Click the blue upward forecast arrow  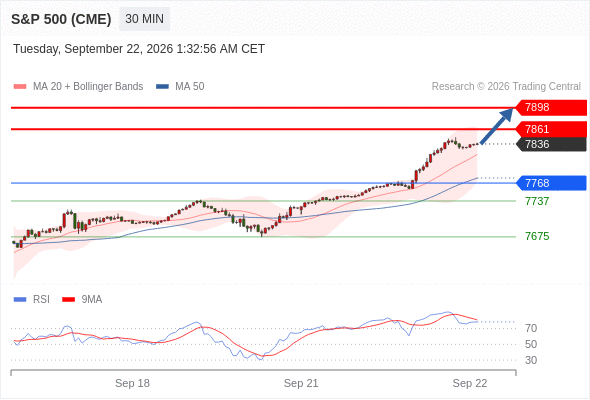tap(497, 126)
